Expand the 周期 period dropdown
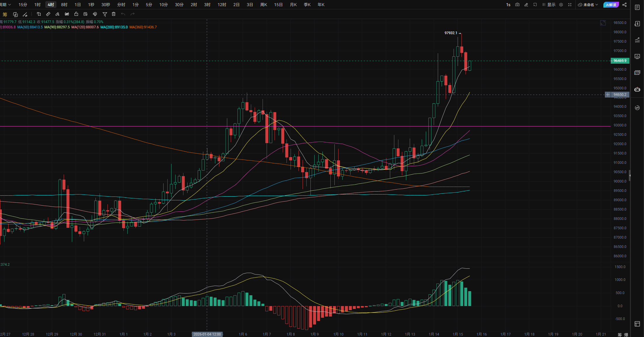 (x=5, y=5)
